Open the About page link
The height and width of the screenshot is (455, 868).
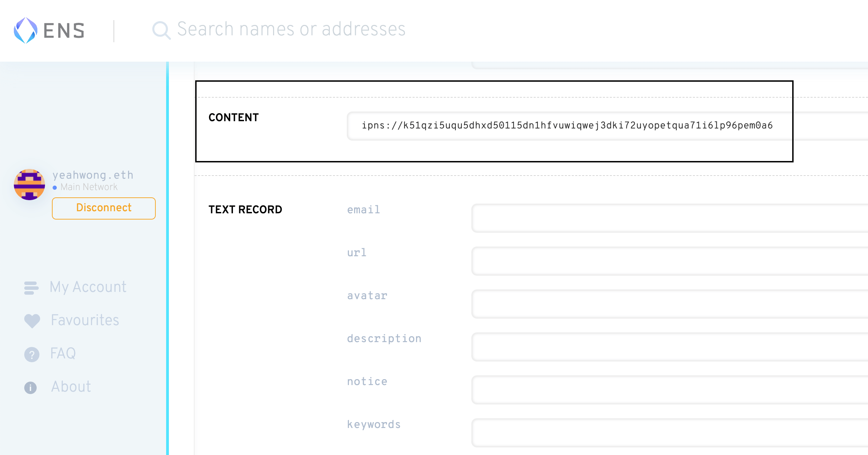(x=71, y=387)
